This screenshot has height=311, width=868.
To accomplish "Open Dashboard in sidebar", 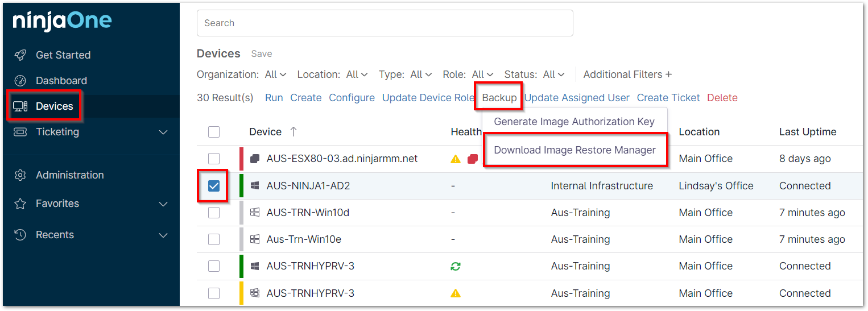I will tap(61, 81).
